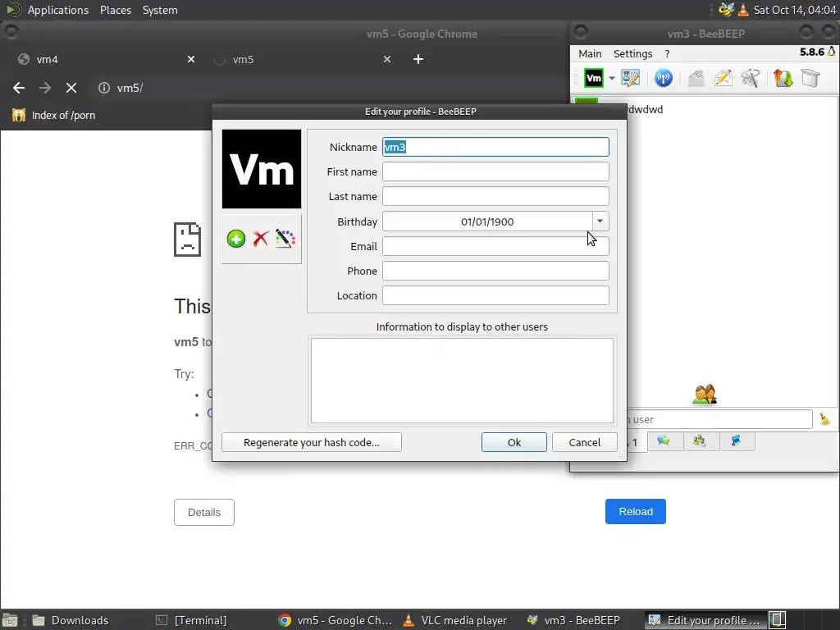Click Reload button in Chrome

(636, 512)
